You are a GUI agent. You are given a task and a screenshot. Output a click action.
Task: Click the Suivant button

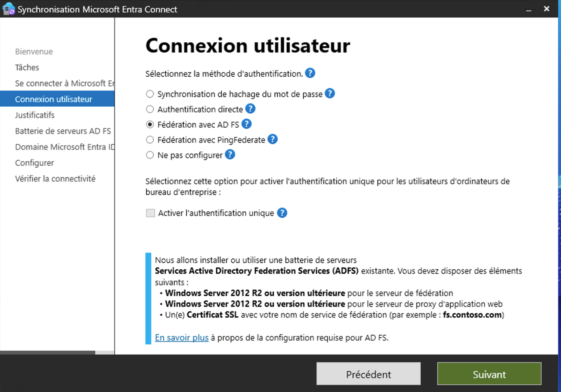point(489,374)
